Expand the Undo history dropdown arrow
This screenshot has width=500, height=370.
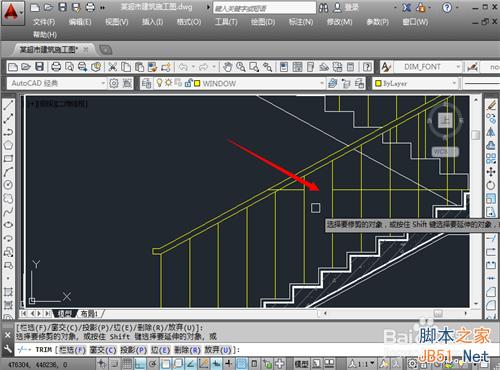click(x=193, y=67)
